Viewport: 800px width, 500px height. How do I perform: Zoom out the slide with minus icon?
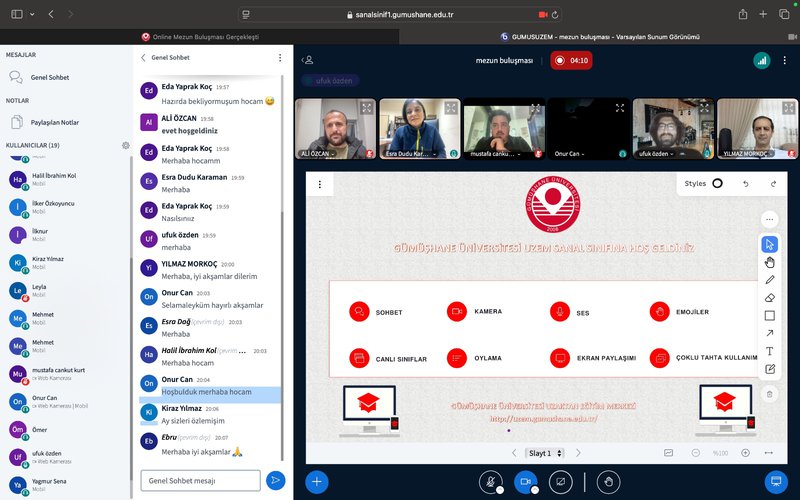point(695,453)
